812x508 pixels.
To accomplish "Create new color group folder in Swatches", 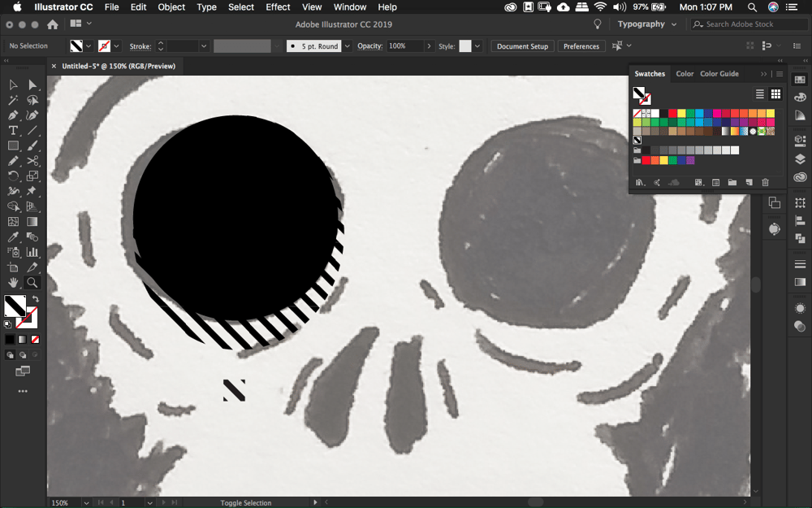I will (732, 182).
